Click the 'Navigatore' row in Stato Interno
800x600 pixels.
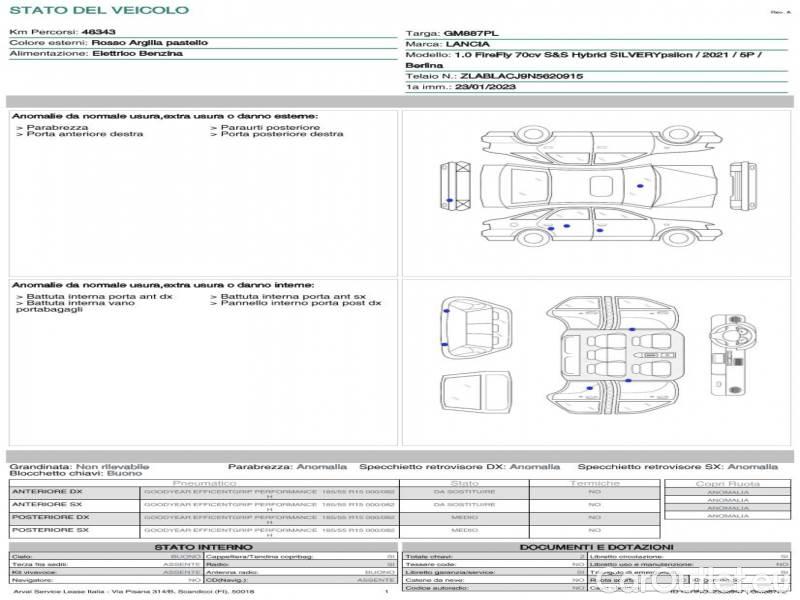coord(106,581)
